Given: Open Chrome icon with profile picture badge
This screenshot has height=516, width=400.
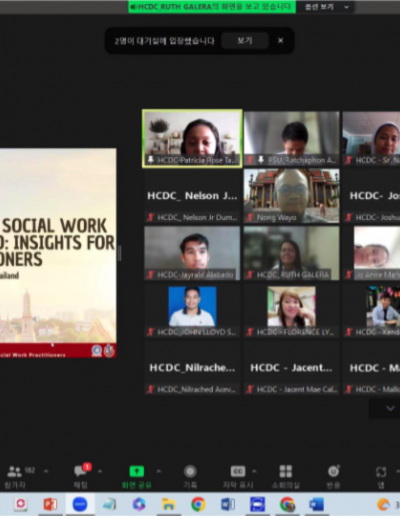Looking at the screenshot, I should click(x=287, y=504).
